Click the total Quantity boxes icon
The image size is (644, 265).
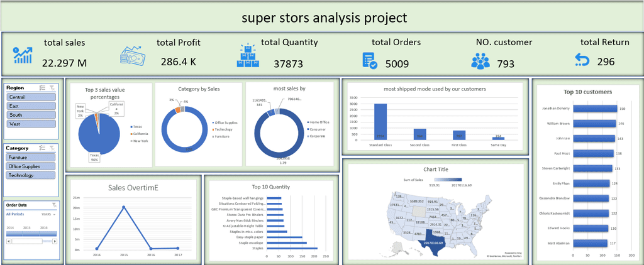248,56
